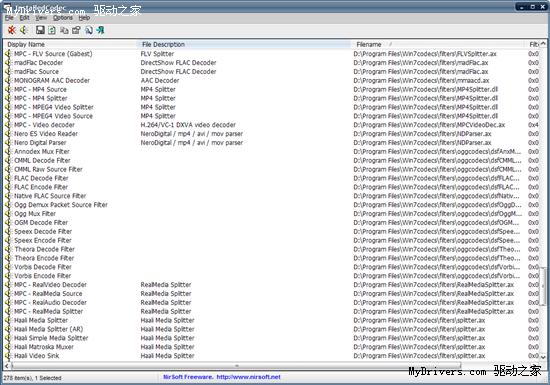Visit the nirsoft.net link in status bar
Viewport: 550px width, 385px height.
click(248, 377)
